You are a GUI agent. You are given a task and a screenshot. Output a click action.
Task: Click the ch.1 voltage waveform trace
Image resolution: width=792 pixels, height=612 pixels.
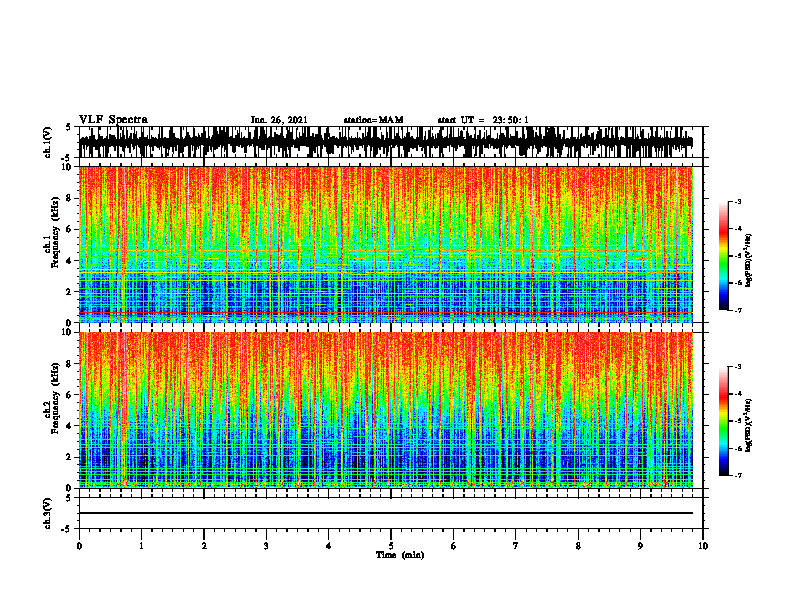click(386, 142)
